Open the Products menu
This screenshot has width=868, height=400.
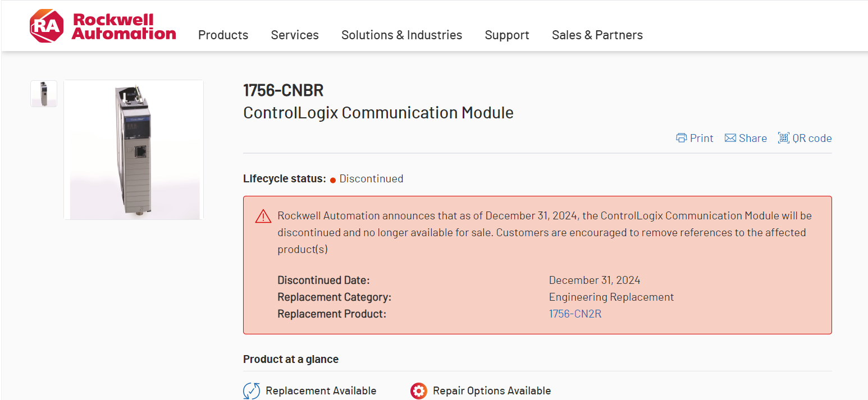223,35
